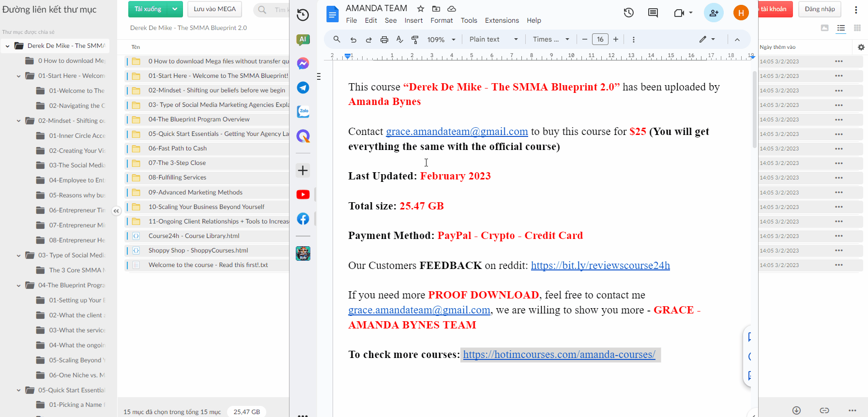Viewport: 868px width, 417px height.
Task: Open the bit.ly reviewscourse24h link
Action: pyautogui.click(x=600, y=266)
